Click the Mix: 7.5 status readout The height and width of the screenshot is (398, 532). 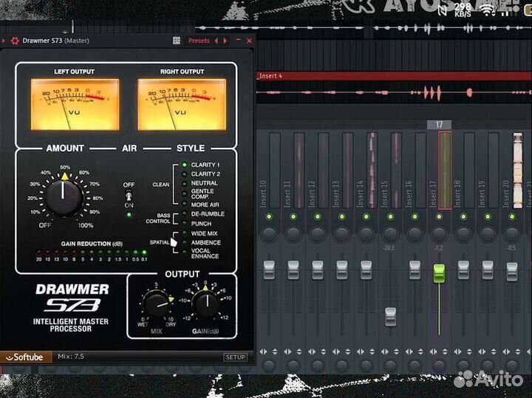pos(71,357)
